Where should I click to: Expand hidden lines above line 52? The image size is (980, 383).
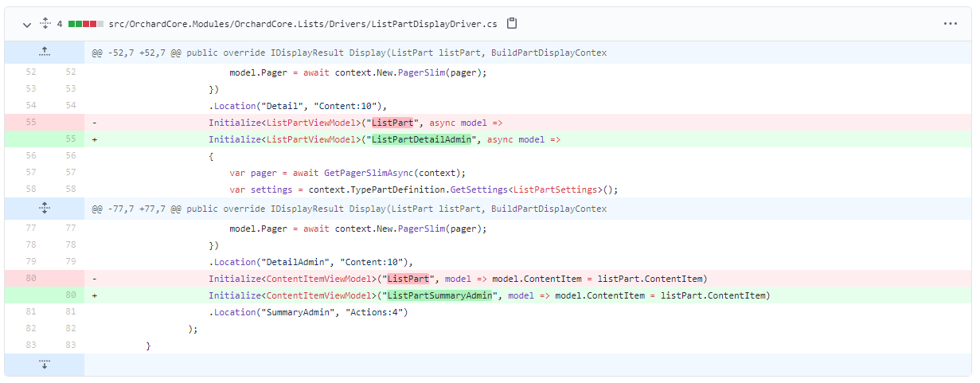tap(45, 53)
